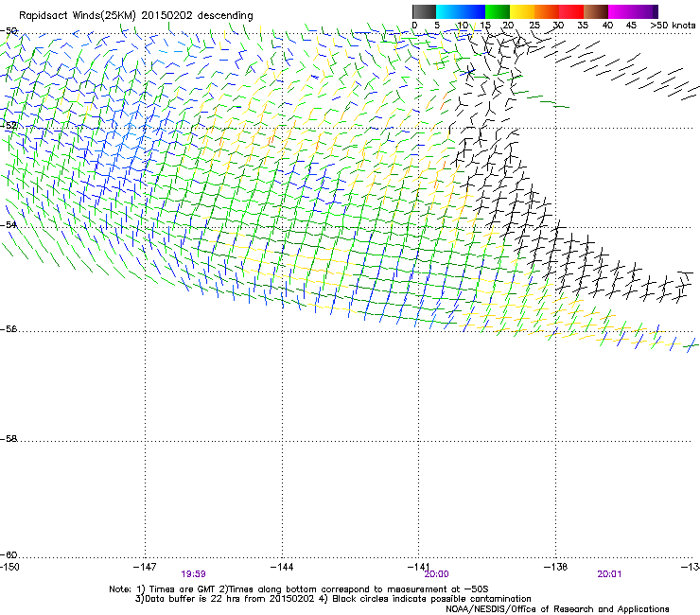Click the blue 10-15 knots legend swatch
Image resolution: width=700 pixels, height=615 pixels.
pos(473,11)
